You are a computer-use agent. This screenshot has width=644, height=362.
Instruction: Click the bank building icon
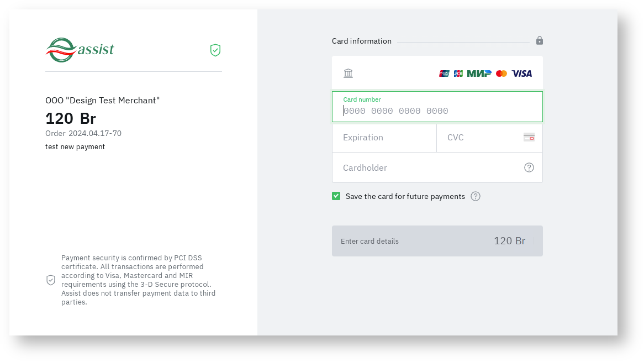click(x=348, y=74)
